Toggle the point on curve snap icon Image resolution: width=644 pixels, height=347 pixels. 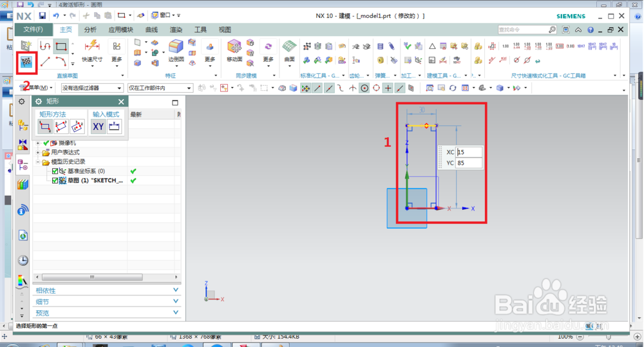[x=400, y=88]
